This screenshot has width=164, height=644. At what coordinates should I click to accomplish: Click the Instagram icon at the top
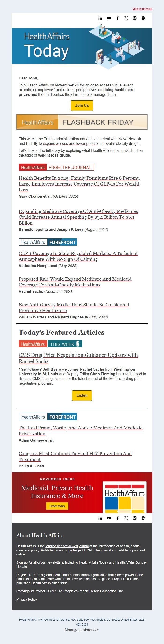(134, 18)
